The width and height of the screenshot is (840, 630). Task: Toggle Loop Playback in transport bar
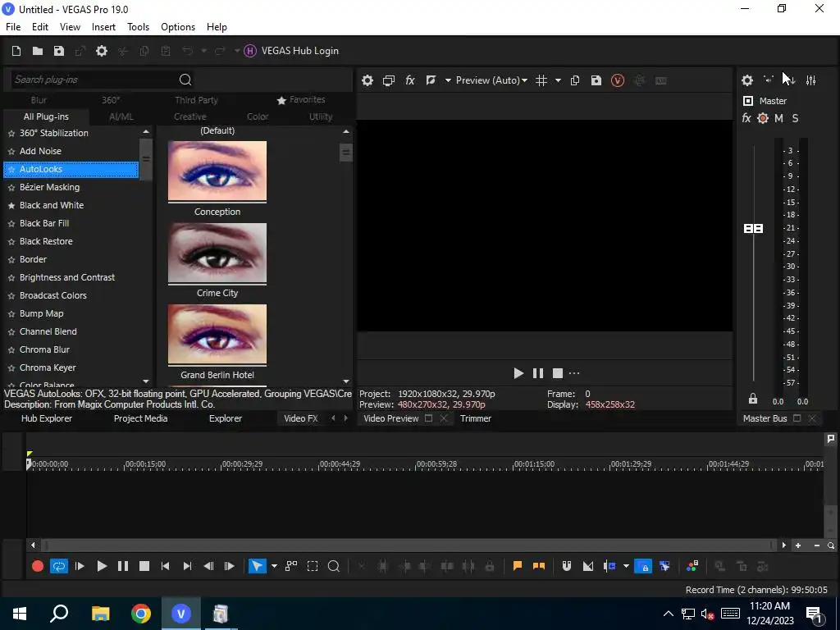click(x=58, y=566)
